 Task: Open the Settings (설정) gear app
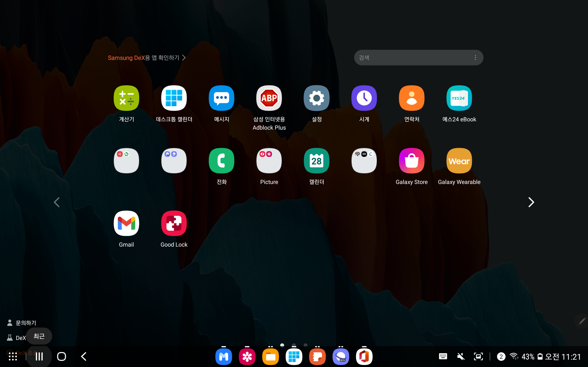point(316,98)
